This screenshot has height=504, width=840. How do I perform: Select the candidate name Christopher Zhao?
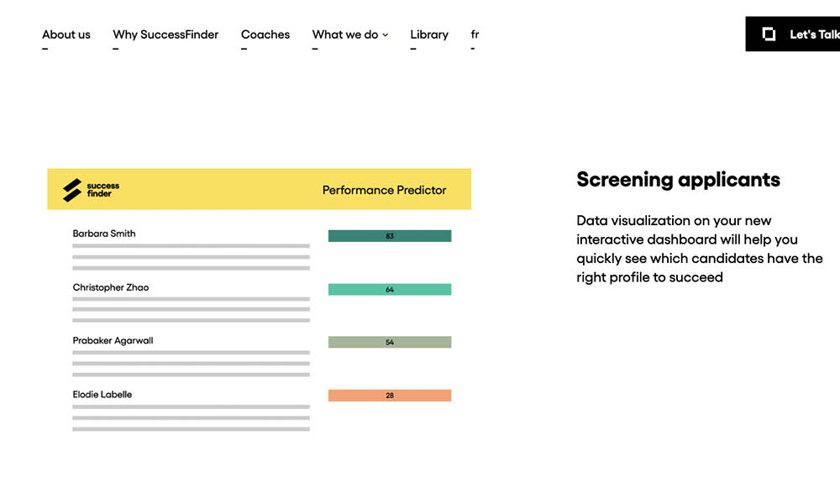(111, 287)
